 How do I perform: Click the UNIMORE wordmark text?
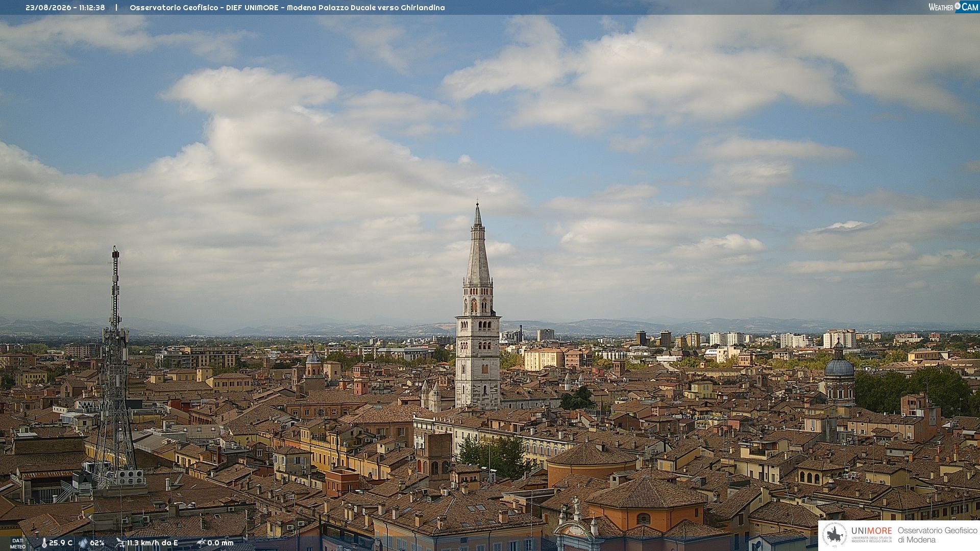871,531
